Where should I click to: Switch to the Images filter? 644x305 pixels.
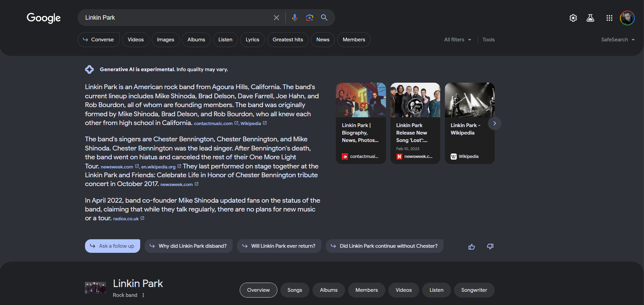[166, 40]
